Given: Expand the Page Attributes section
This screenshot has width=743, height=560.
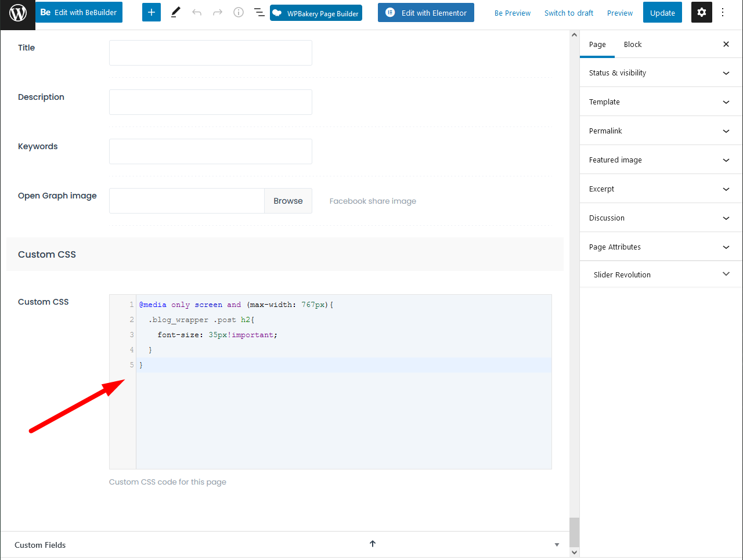Looking at the screenshot, I should pos(661,247).
